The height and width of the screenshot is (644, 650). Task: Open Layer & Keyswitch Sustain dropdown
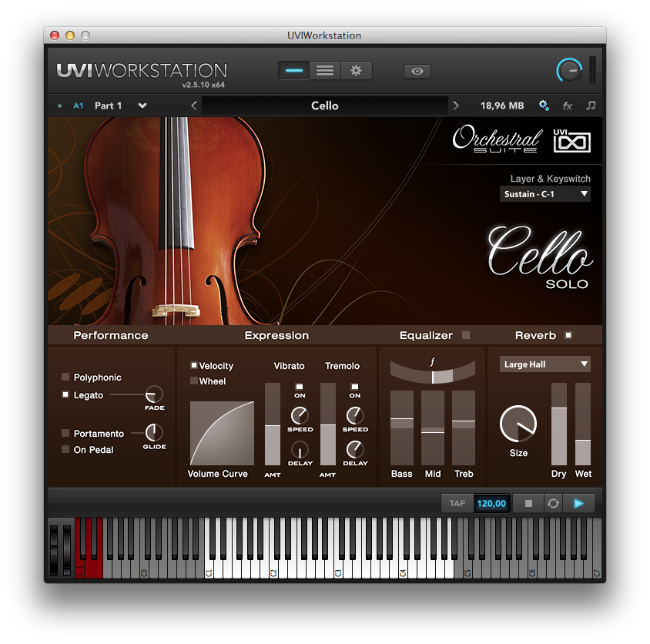pyautogui.click(x=544, y=194)
